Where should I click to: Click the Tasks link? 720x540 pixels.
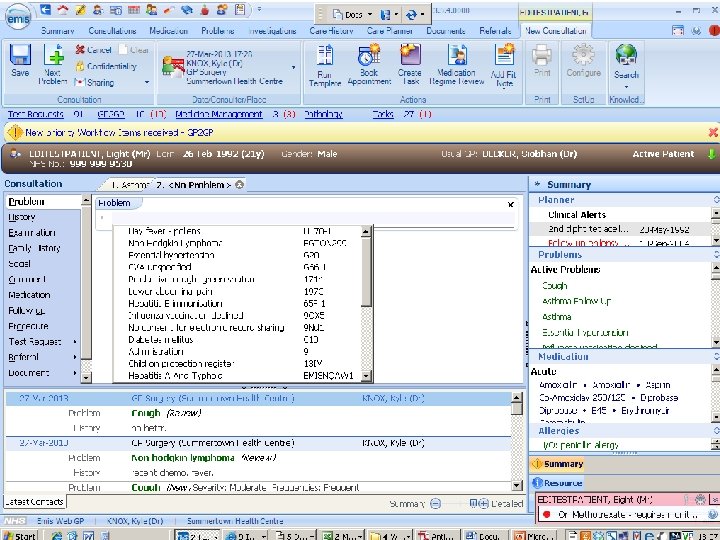tap(383, 114)
